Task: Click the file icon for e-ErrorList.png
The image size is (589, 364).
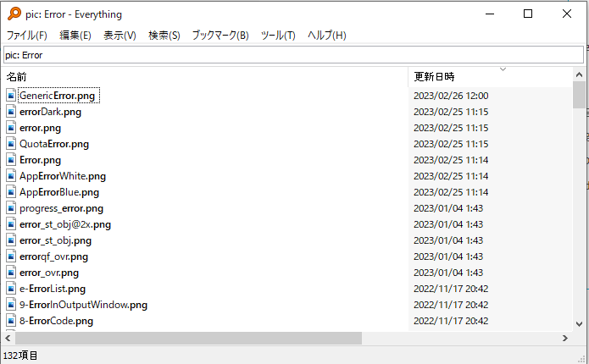Action: pyautogui.click(x=11, y=289)
